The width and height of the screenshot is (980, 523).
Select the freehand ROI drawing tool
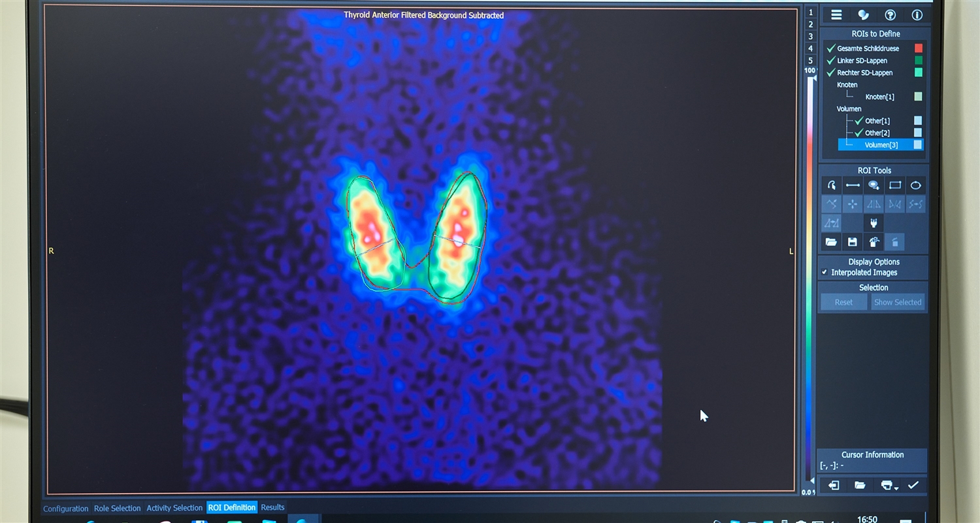coord(831,185)
